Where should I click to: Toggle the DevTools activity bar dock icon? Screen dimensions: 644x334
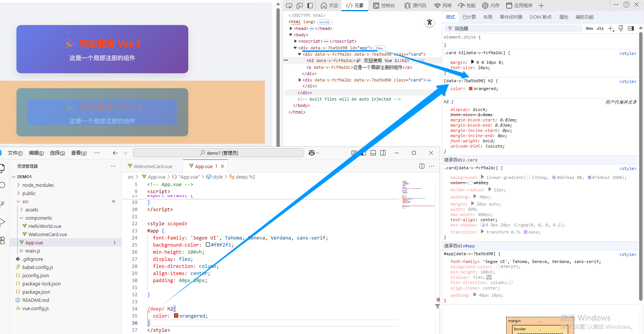[x=310, y=6]
